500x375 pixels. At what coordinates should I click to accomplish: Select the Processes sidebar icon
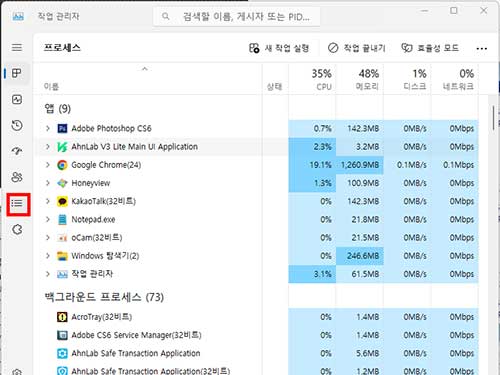(17, 73)
